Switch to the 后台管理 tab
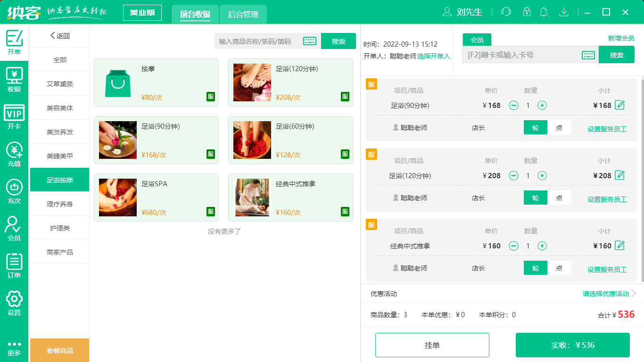Screen dimensions: 644x362 point(244,14)
